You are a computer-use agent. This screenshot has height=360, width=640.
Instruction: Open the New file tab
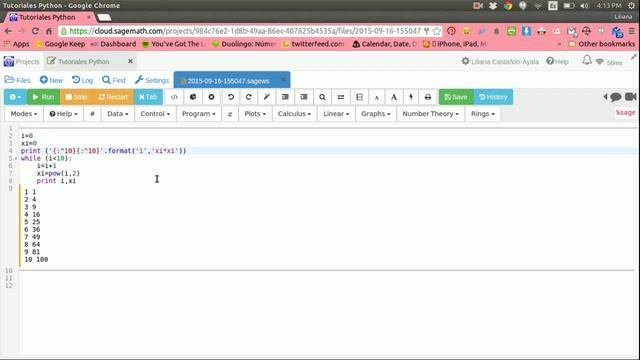[x=51, y=80]
